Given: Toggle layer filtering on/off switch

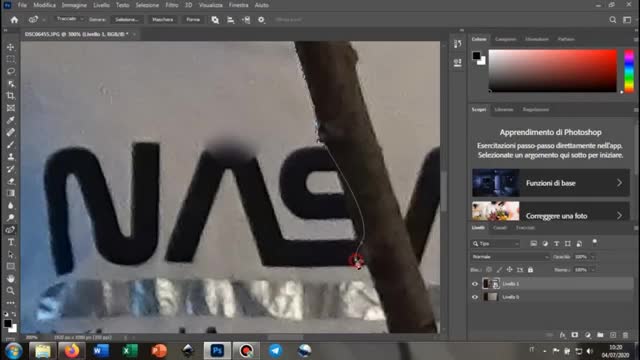Looking at the screenshot, I should click(x=595, y=242).
